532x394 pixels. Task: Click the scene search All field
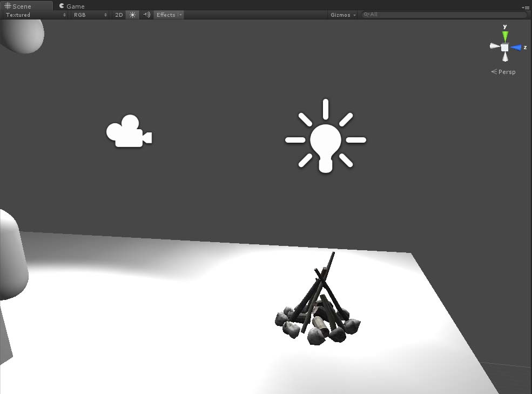(444, 14)
